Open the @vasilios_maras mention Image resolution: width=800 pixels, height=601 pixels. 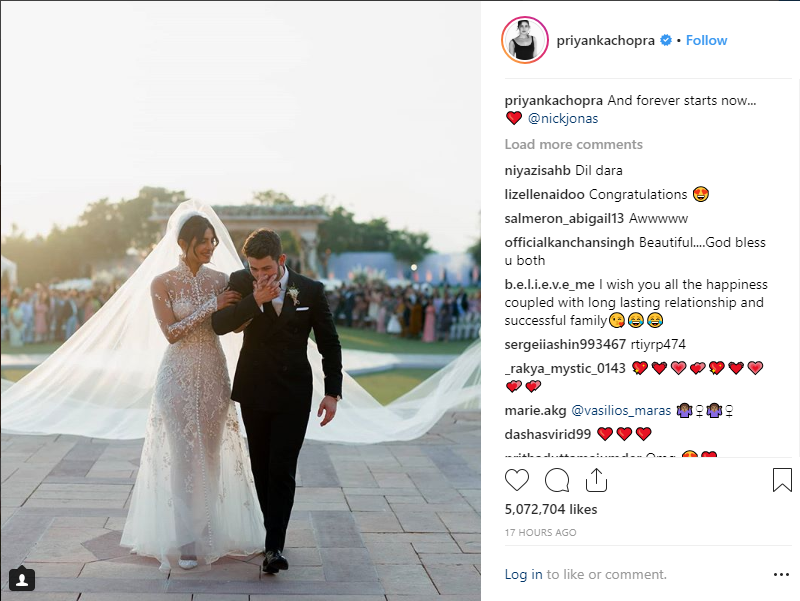tap(621, 410)
